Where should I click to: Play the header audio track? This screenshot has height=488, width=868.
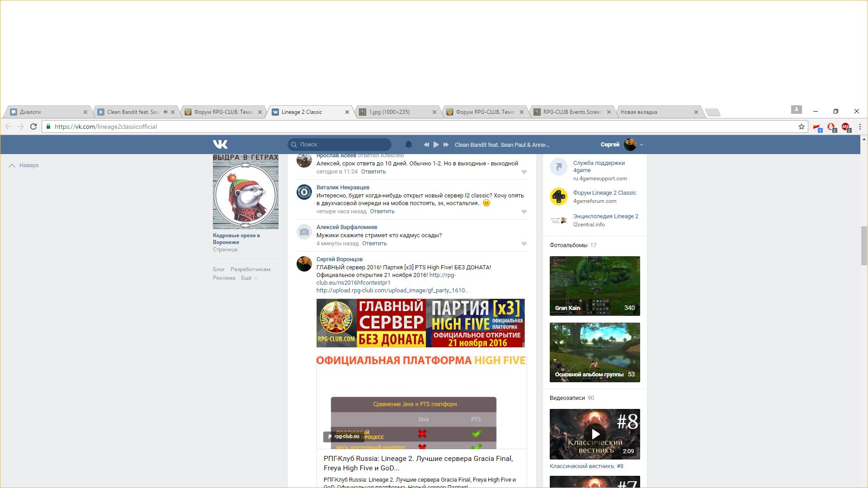tap(436, 145)
